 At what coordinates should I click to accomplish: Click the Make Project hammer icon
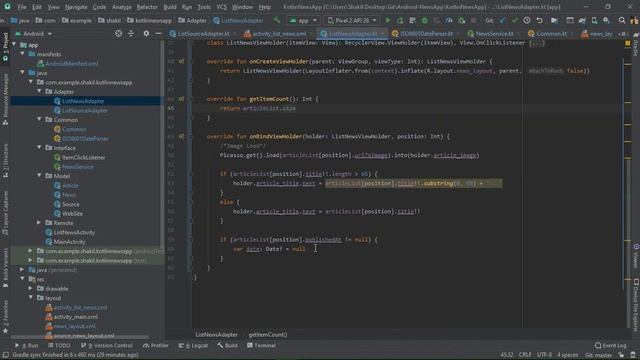click(x=277, y=20)
